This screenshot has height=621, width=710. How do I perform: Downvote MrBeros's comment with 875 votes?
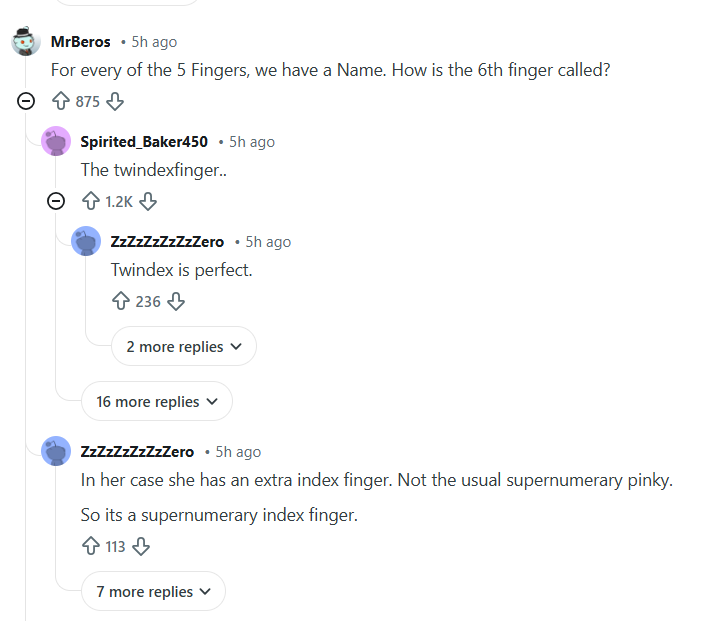coord(115,101)
